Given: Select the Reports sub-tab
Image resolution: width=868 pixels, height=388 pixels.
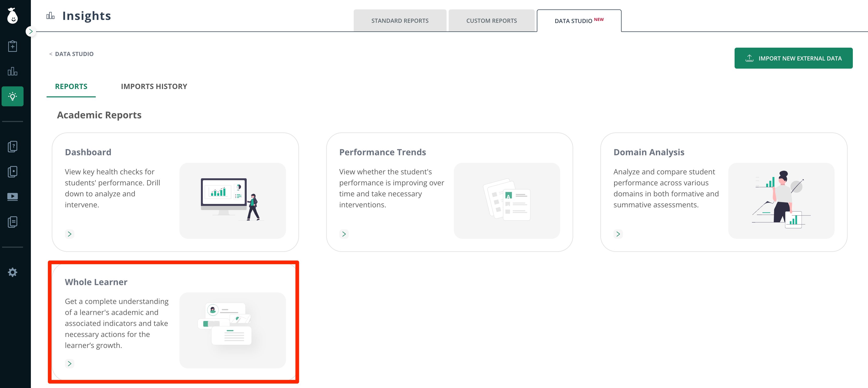Looking at the screenshot, I should pyautogui.click(x=71, y=87).
